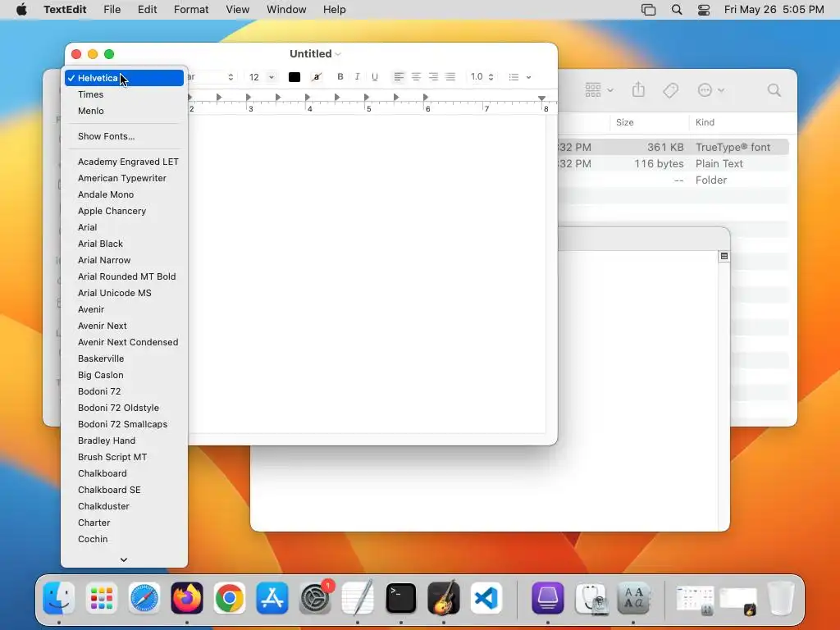This screenshot has width=840, height=630.
Task: Justify the text alignment
Action: pyautogui.click(x=450, y=76)
